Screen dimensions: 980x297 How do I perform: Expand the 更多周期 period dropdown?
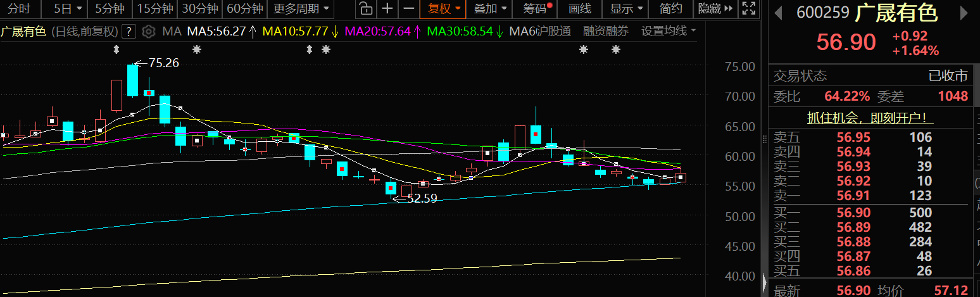pyautogui.click(x=301, y=9)
